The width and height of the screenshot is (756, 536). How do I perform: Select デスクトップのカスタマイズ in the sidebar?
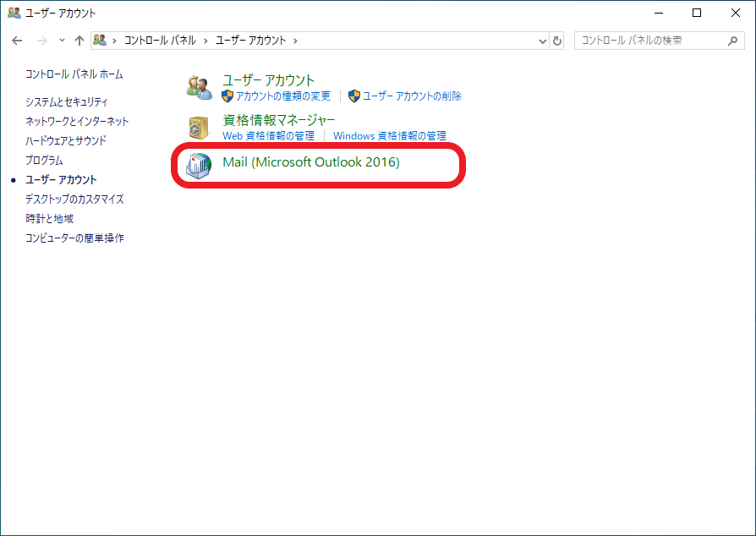74,199
